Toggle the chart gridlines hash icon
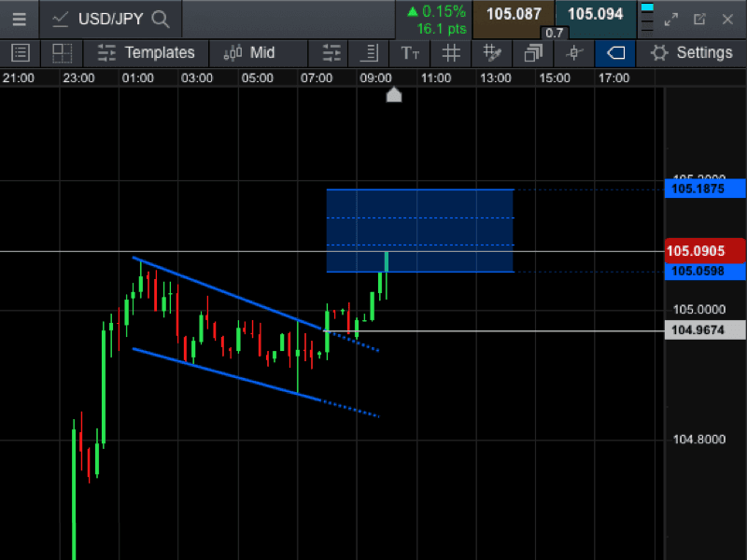The height and width of the screenshot is (560, 747). click(451, 53)
